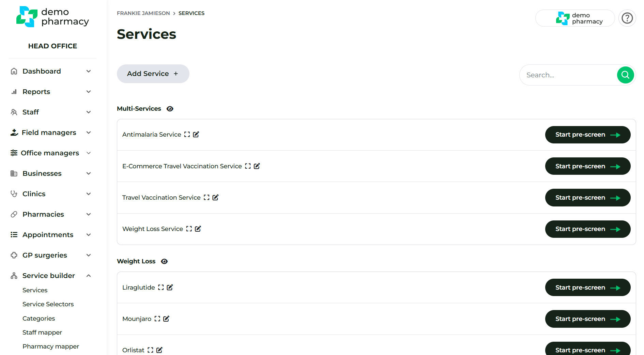Edit the Weight Loss Service entry
Viewport: 644px width, 355px height.
coord(198,229)
